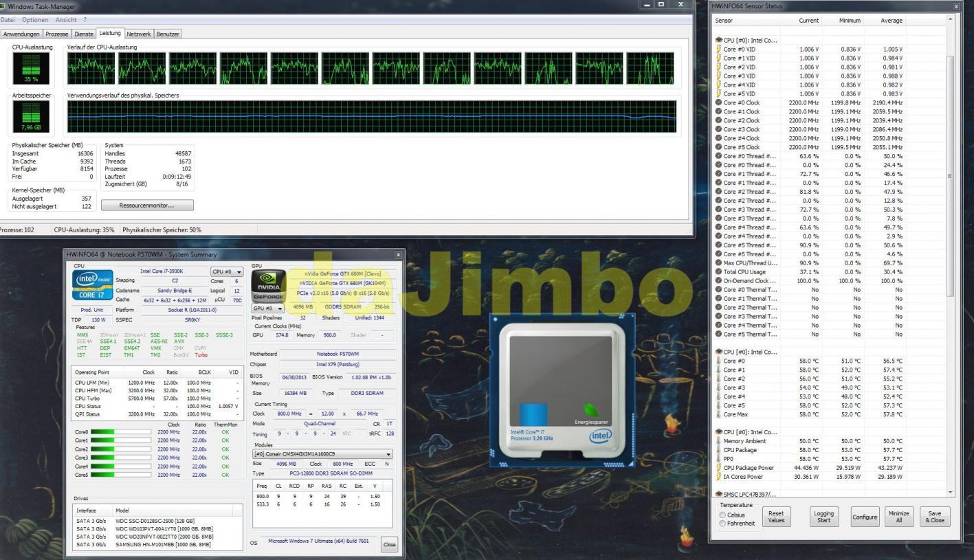Click the Core0 usage bar in System Summary

(x=121, y=432)
